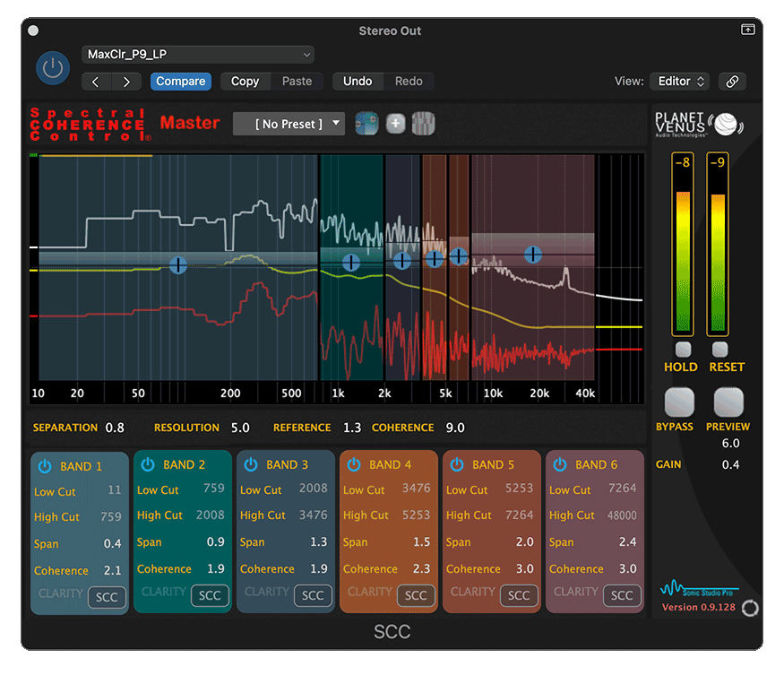Click the Redo button
Image resolution: width=784 pixels, height=675 pixels.
pyautogui.click(x=409, y=82)
